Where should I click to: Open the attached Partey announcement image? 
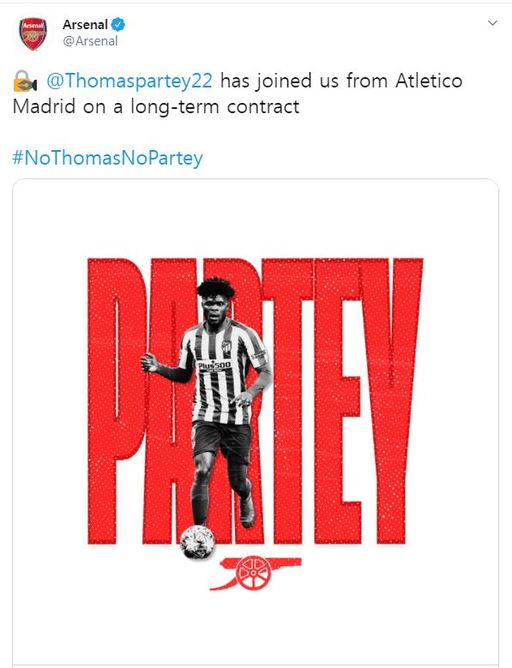point(256,422)
